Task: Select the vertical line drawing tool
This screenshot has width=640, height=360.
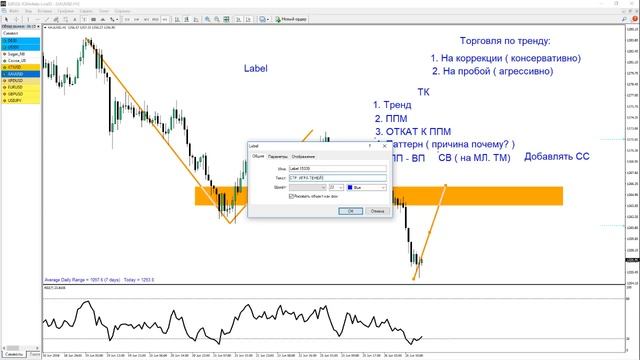Action: 28,19
